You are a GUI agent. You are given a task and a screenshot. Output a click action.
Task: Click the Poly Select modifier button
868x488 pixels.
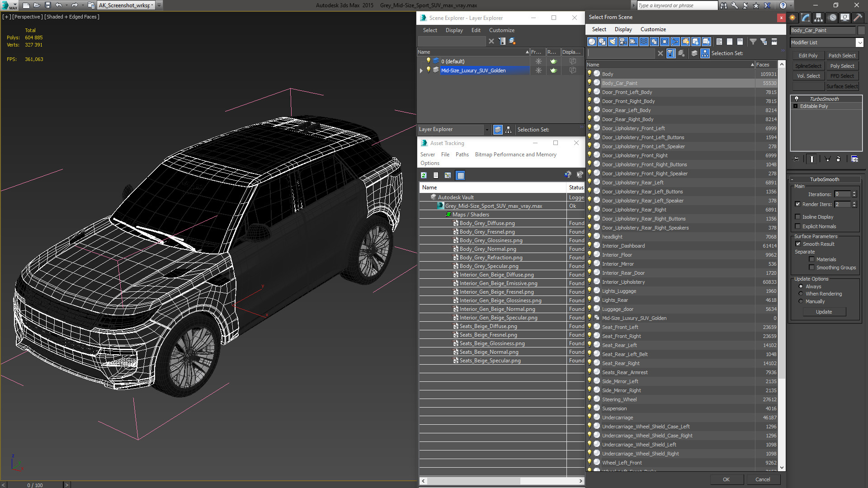842,66
